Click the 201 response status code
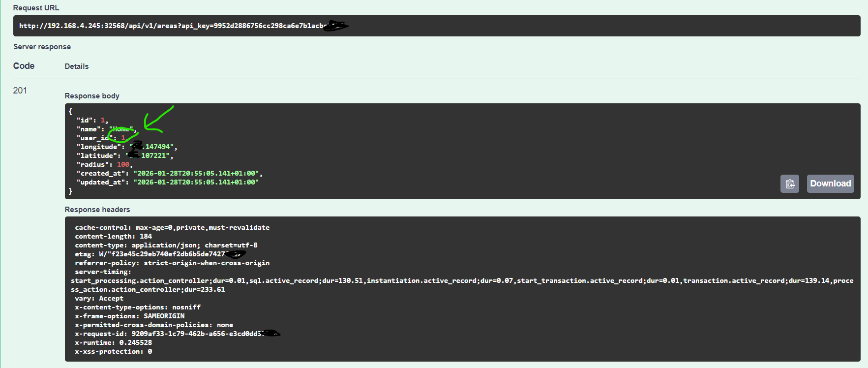868x368 pixels. coord(20,91)
